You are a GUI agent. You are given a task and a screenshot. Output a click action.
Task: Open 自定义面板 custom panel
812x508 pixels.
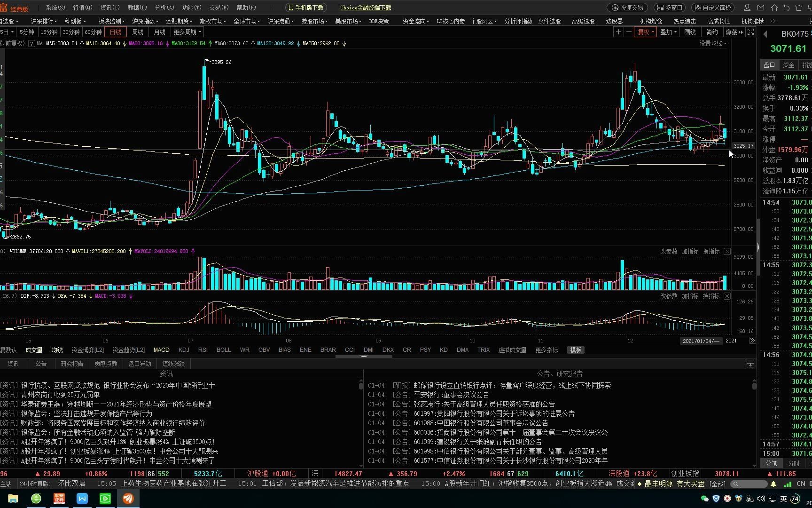(x=713, y=8)
